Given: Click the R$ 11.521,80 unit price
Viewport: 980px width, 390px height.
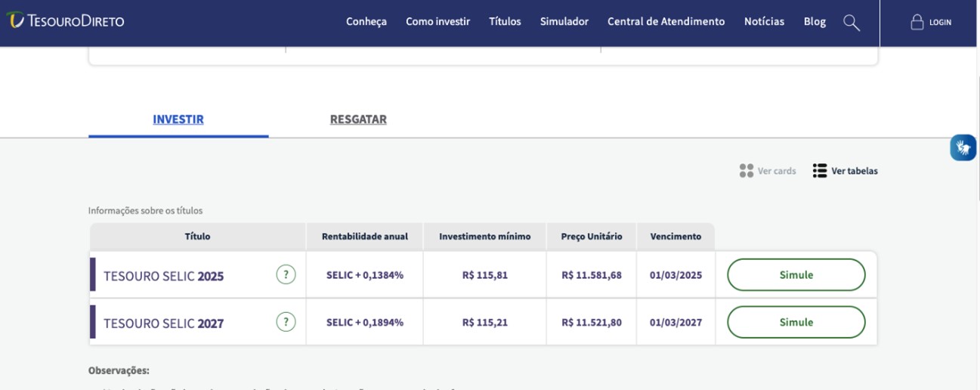Looking at the screenshot, I should click(x=592, y=322).
